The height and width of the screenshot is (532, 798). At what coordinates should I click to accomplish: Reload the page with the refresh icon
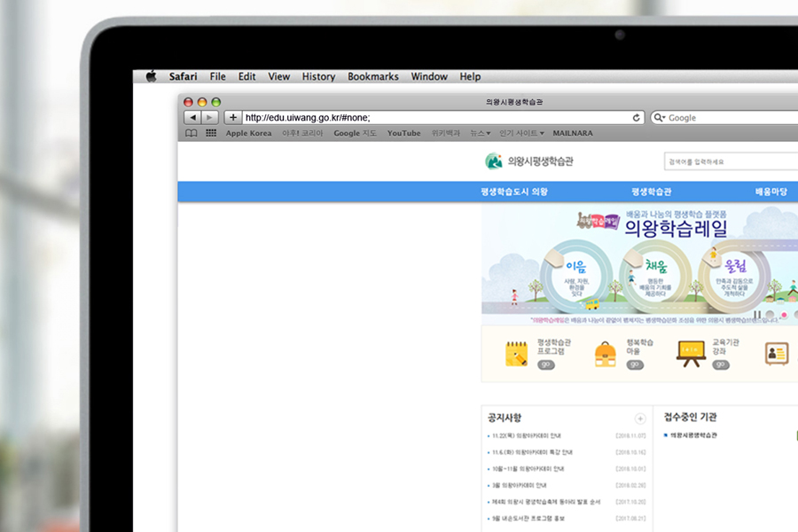[636, 118]
